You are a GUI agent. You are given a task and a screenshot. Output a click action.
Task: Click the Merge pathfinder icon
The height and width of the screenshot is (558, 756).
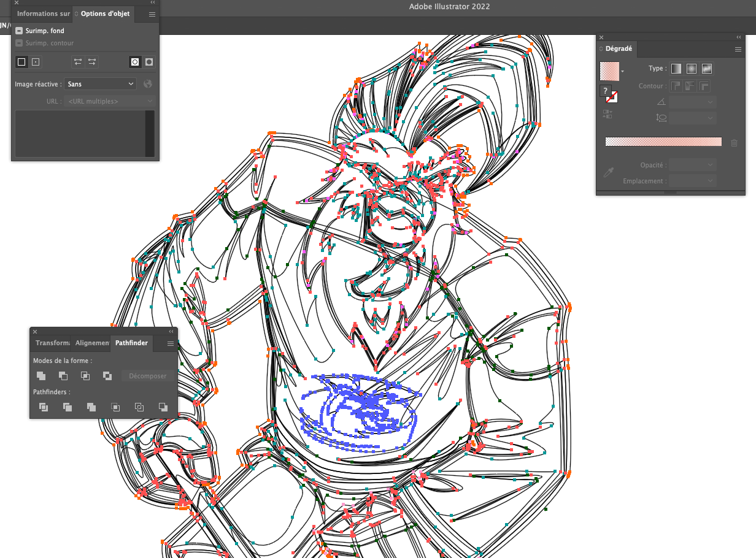click(91, 407)
